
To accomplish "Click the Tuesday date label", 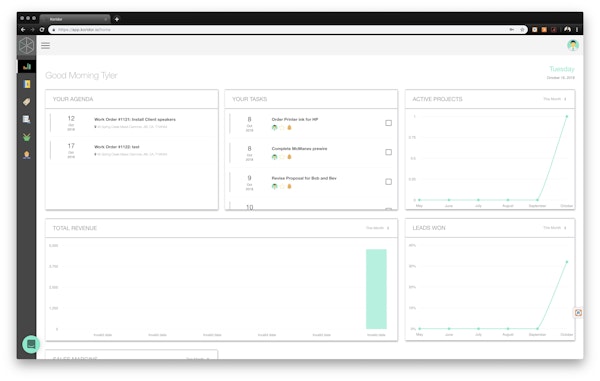I will coord(562,69).
